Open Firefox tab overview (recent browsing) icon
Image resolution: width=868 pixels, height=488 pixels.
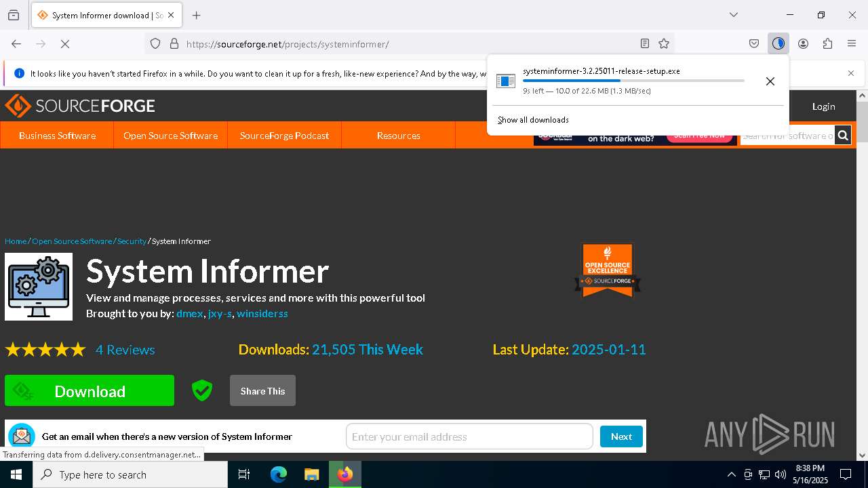tap(14, 15)
